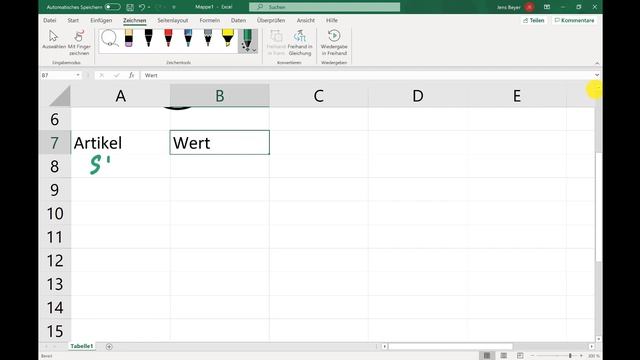Open the Überprüfen tab

(x=271, y=20)
